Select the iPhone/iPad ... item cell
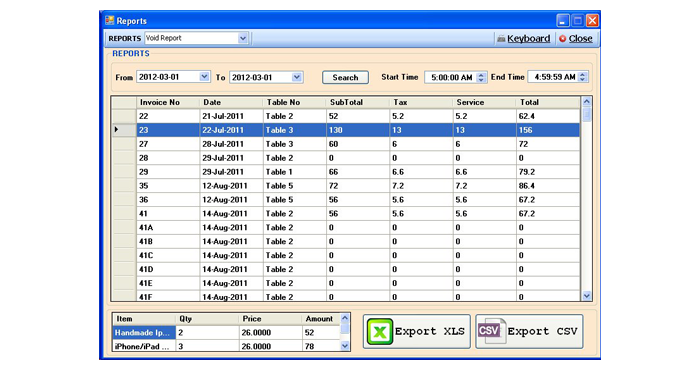Image resolution: width=700 pixels, height=371 pixels. 144,346
